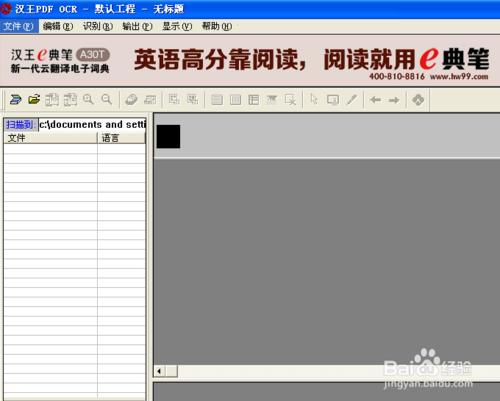Click the first layout analysis icon
This screenshot has width=500, height=401.
174,99
